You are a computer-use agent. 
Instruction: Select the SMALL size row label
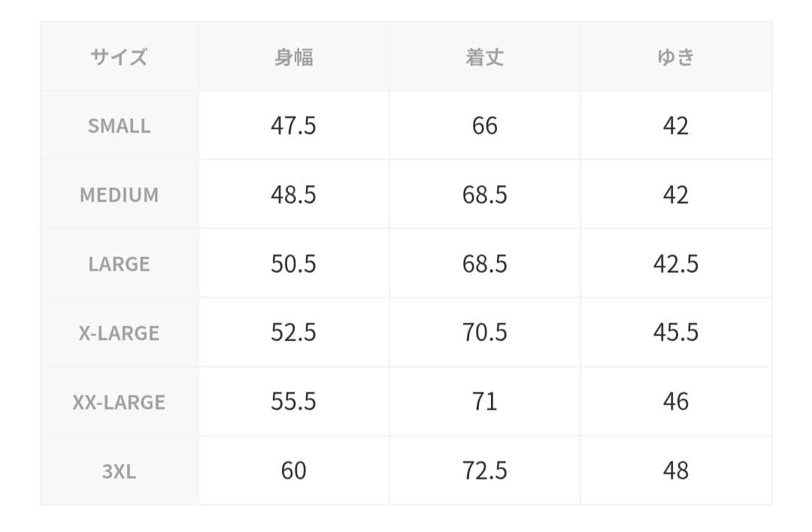click(119, 125)
